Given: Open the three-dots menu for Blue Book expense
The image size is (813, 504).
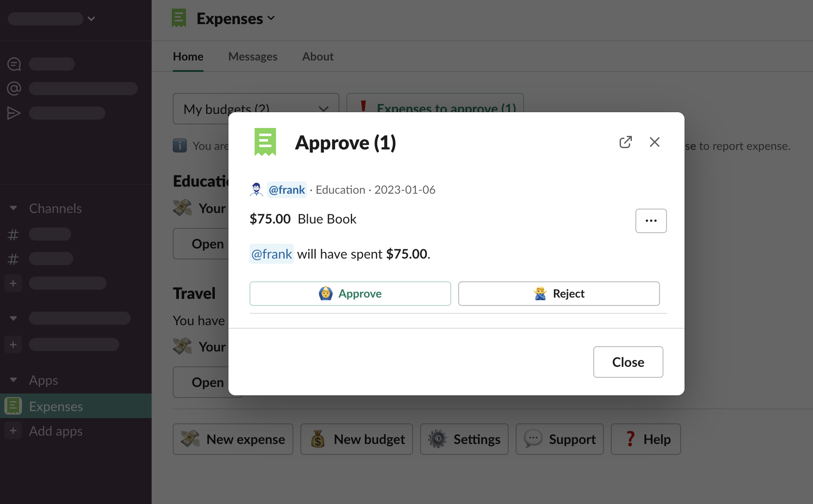Looking at the screenshot, I should point(651,221).
